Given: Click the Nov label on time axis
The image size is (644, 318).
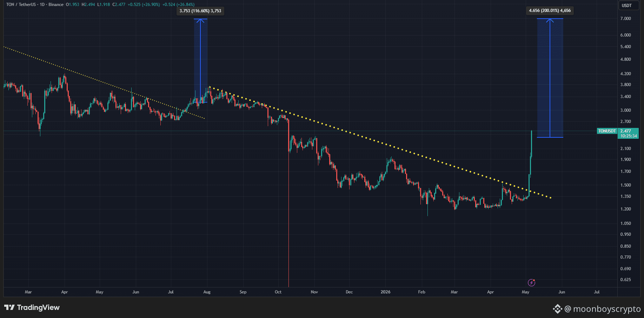Looking at the screenshot, I should pyautogui.click(x=314, y=292).
